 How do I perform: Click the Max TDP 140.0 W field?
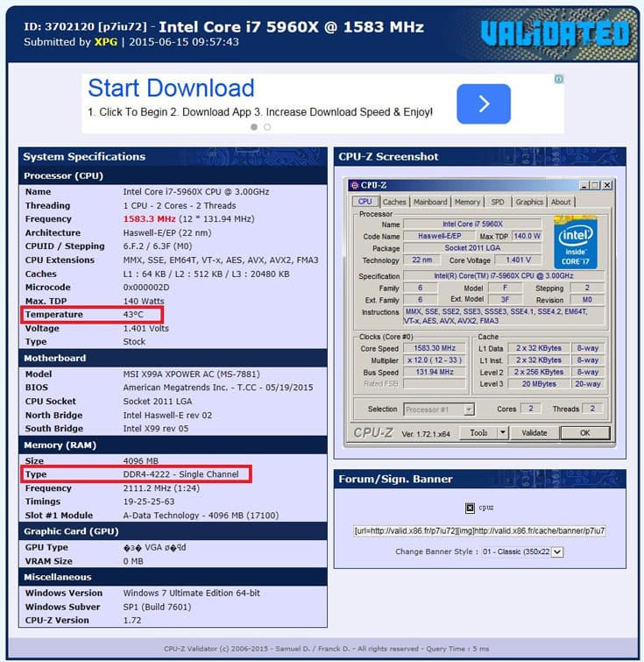pos(527,236)
